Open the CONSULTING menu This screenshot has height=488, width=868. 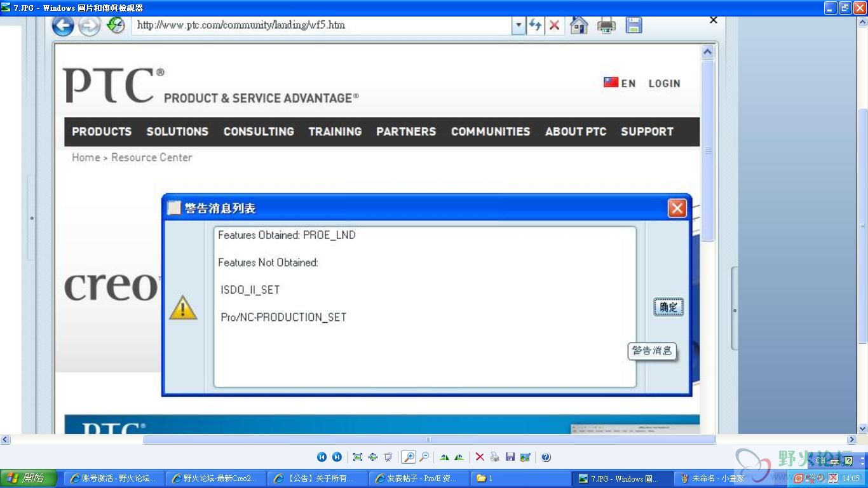coord(259,132)
